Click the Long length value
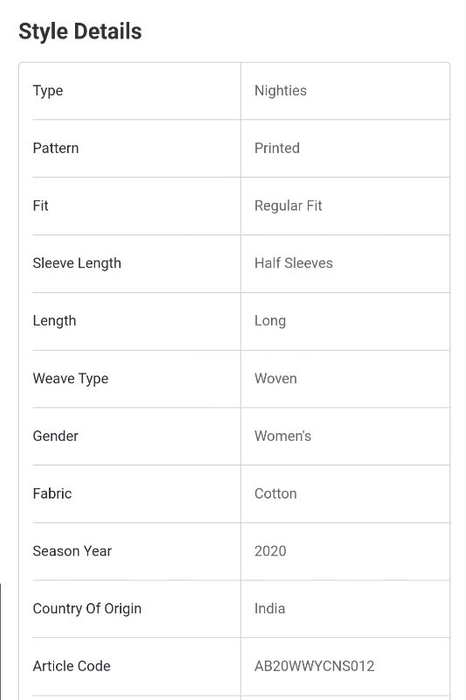Screen dimensions: 466x700 270,321
